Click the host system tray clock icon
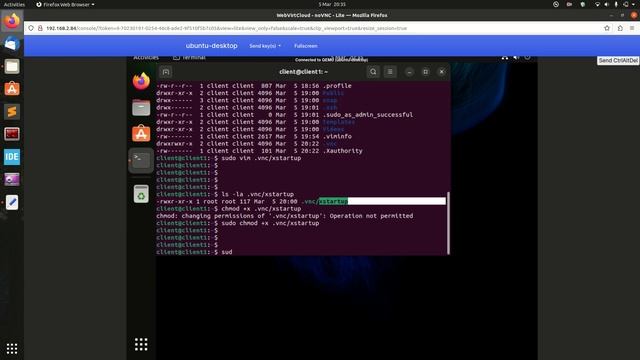The height and width of the screenshot is (360, 640). [x=556, y=4]
